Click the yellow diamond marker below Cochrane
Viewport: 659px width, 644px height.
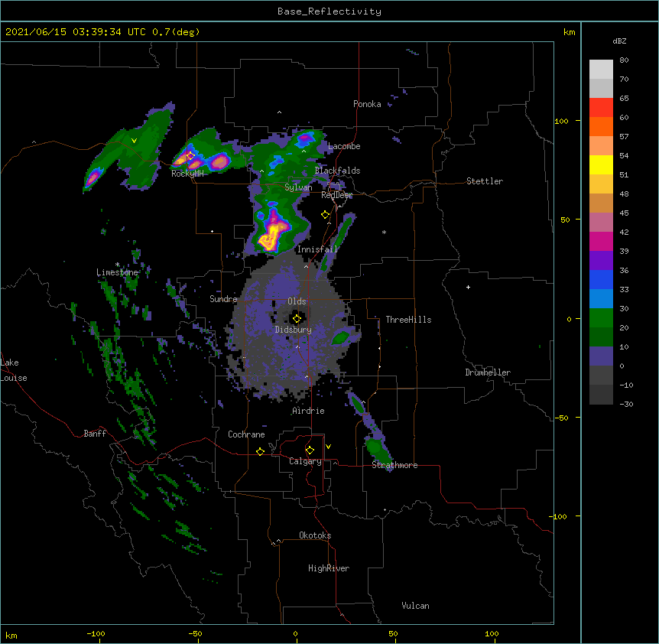point(260,451)
